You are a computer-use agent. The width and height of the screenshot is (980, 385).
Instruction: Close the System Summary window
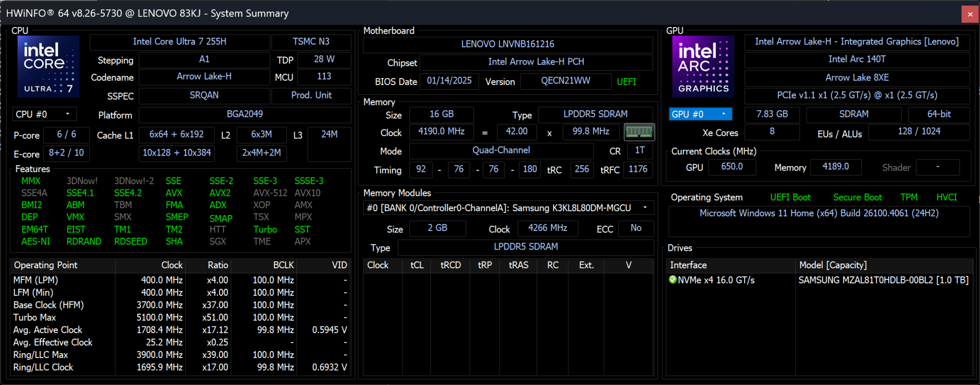[970, 14]
